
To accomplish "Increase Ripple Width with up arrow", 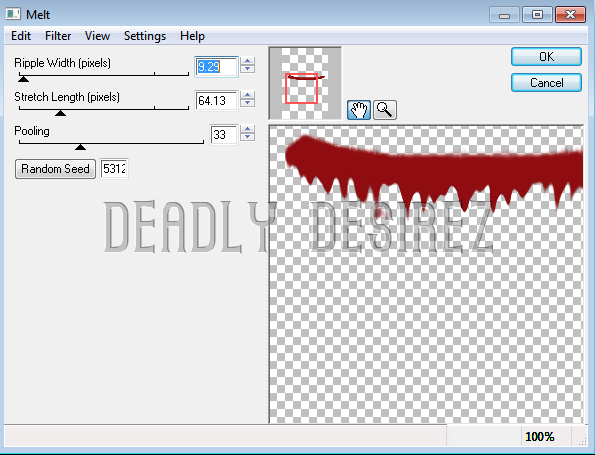I will click(247, 61).
